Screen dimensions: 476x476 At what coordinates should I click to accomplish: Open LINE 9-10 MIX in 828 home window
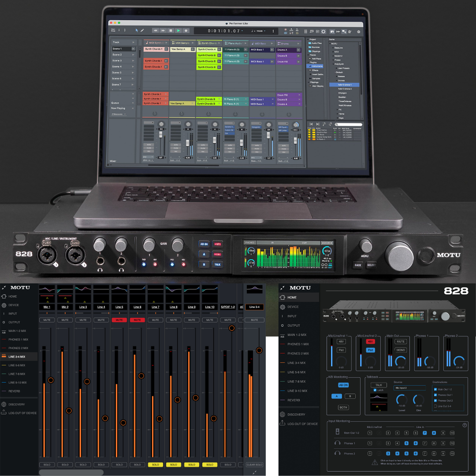pyautogui.click(x=297, y=390)
